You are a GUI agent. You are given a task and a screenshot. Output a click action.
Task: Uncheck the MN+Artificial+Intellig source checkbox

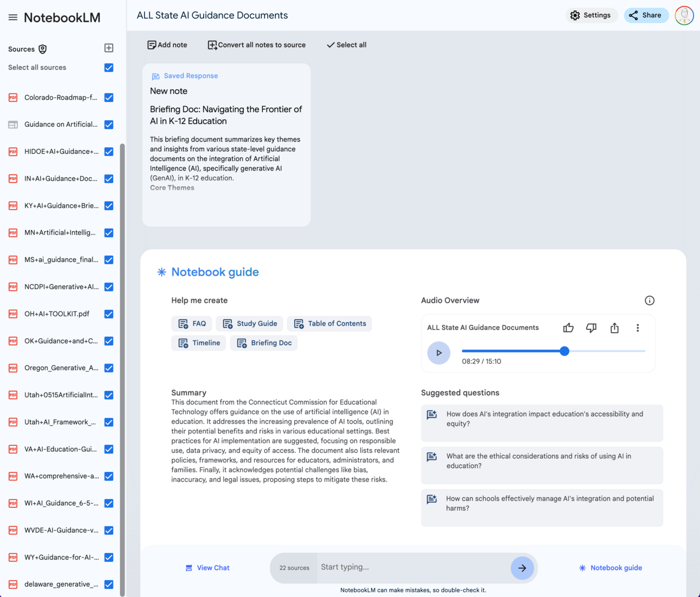click(109, 233)
